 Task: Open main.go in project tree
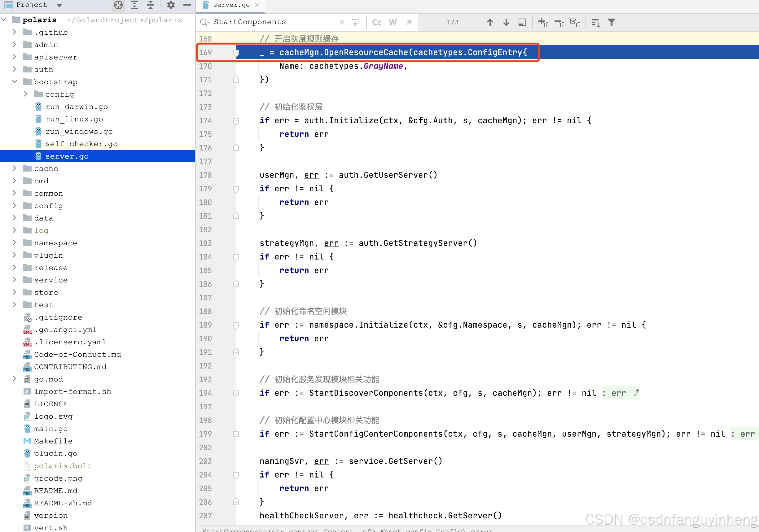(50, 429)
